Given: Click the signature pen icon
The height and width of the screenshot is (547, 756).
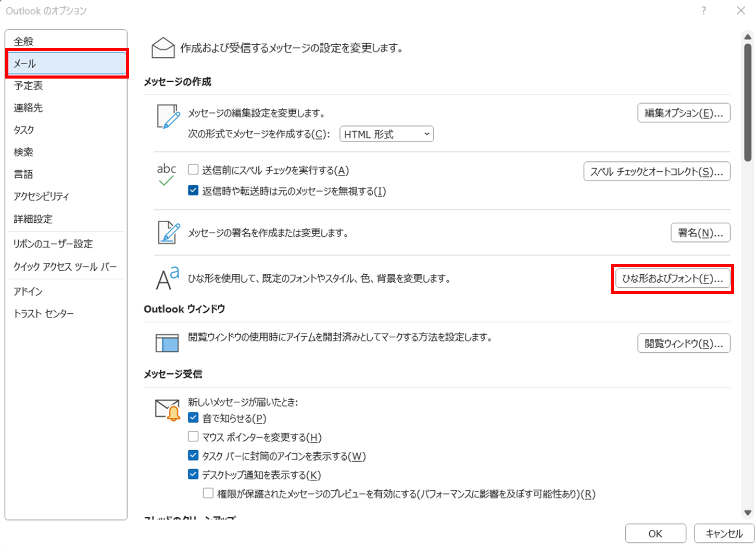Looking at the screenshot, I should tap(168, 233).
